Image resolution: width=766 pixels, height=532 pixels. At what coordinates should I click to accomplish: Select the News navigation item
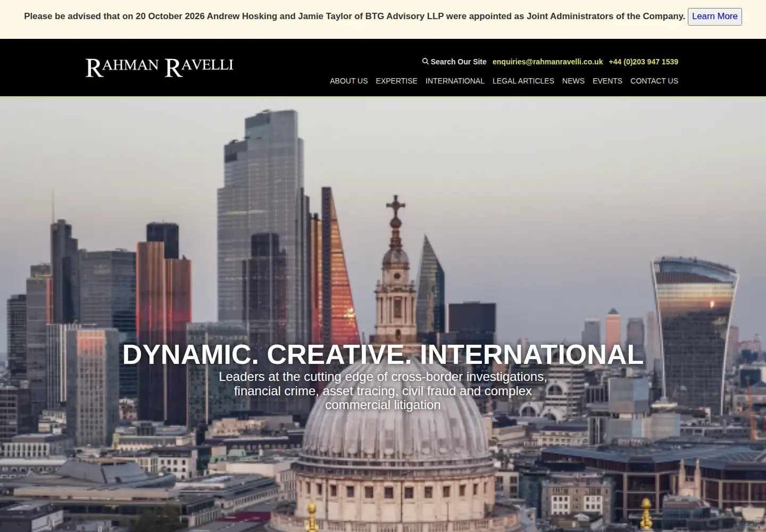click(573, 81)
